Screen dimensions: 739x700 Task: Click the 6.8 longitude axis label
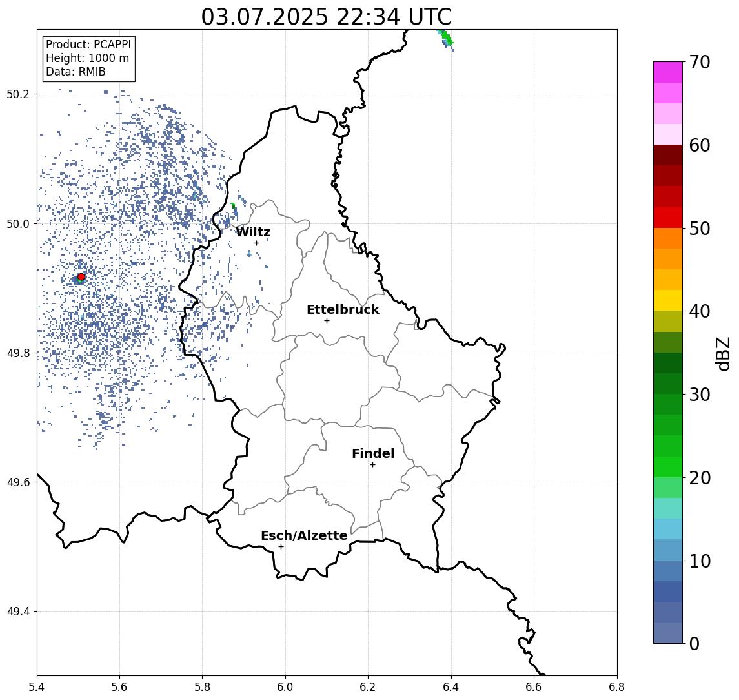[617, 687]
